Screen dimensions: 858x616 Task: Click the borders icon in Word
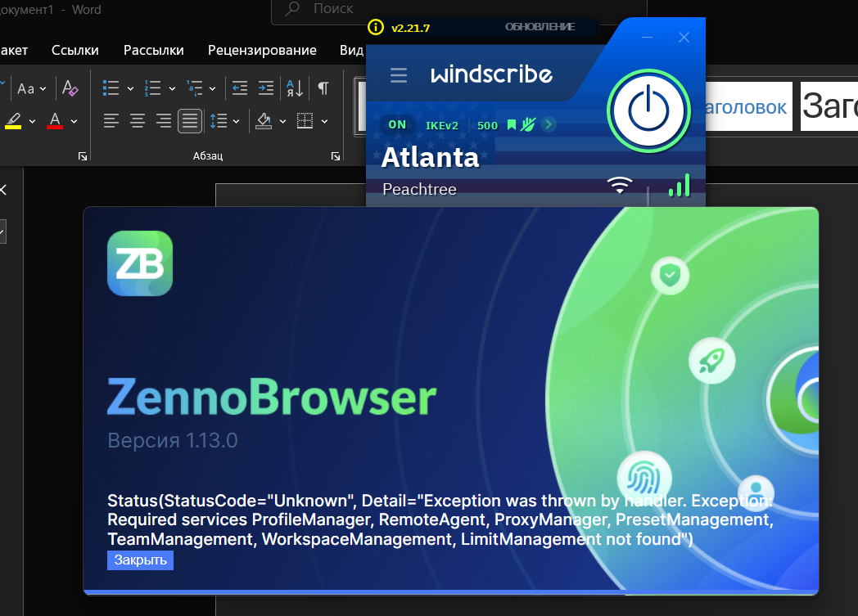tap(305, 121)
